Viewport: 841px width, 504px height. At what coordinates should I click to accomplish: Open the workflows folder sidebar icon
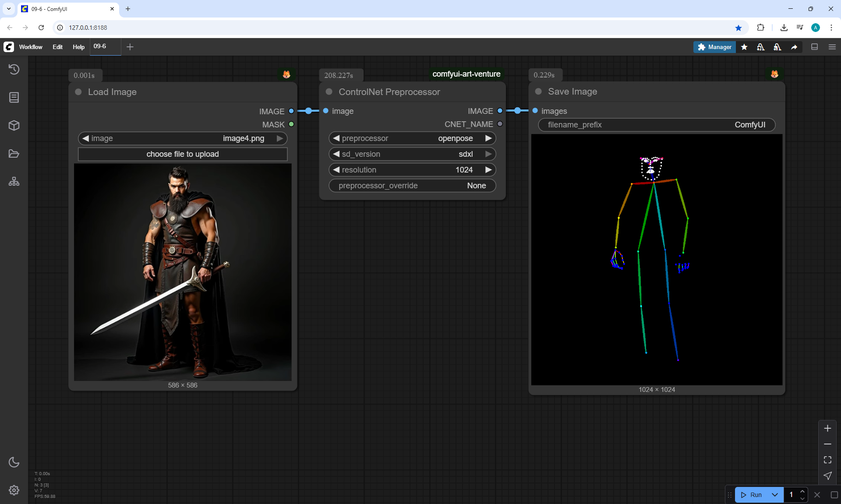tap(14, 154)
